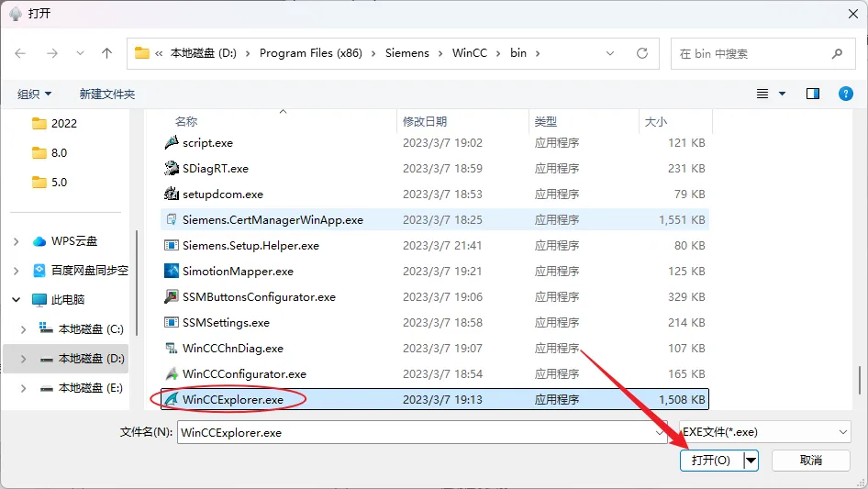The height and width of the screenshot is (489, 868).
Task: Open help with the question mark icon
Action: 846,94
